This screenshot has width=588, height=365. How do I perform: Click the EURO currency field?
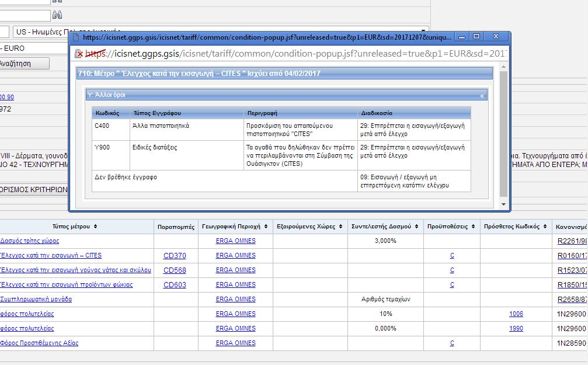[34, 48]
